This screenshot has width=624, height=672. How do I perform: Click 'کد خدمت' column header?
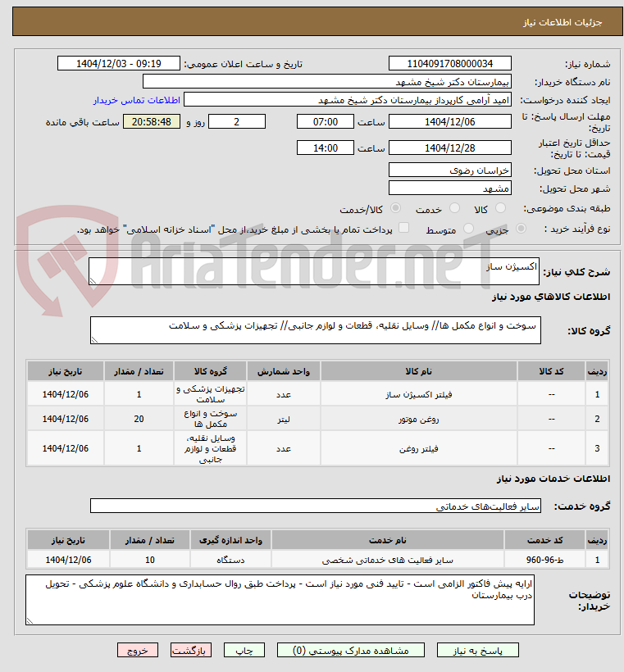544,540
